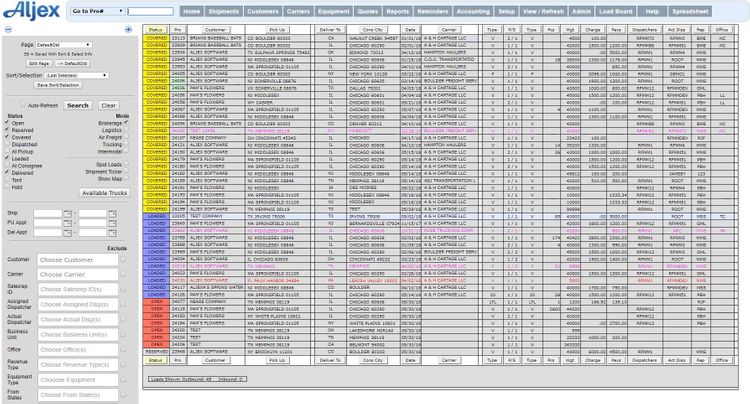750x404 pixels.
Task: Collapse the panel with the minus icon
Action: pos(8,30)
